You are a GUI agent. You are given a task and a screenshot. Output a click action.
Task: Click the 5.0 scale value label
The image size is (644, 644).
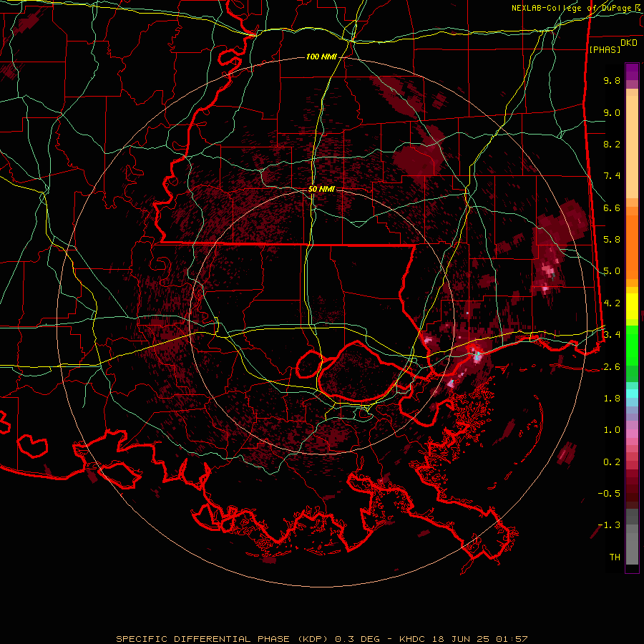[x=612, y=271]
